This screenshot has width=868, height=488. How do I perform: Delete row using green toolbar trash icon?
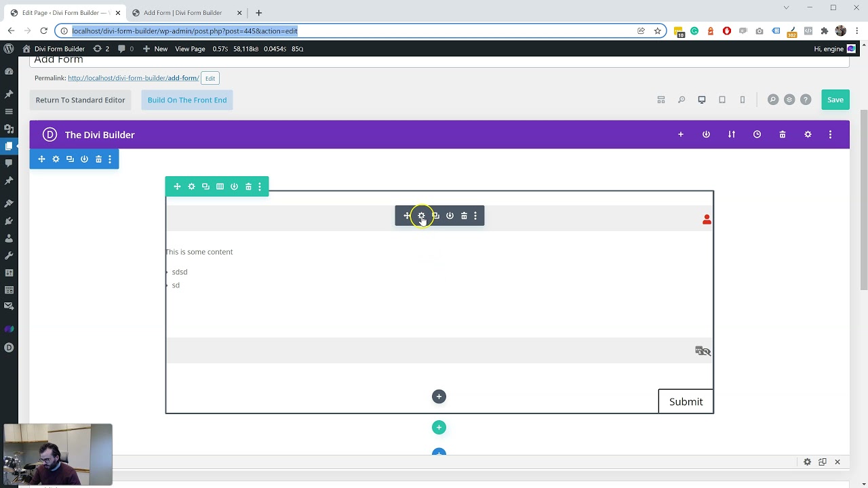pyautogui.click(x=248, y=186)
